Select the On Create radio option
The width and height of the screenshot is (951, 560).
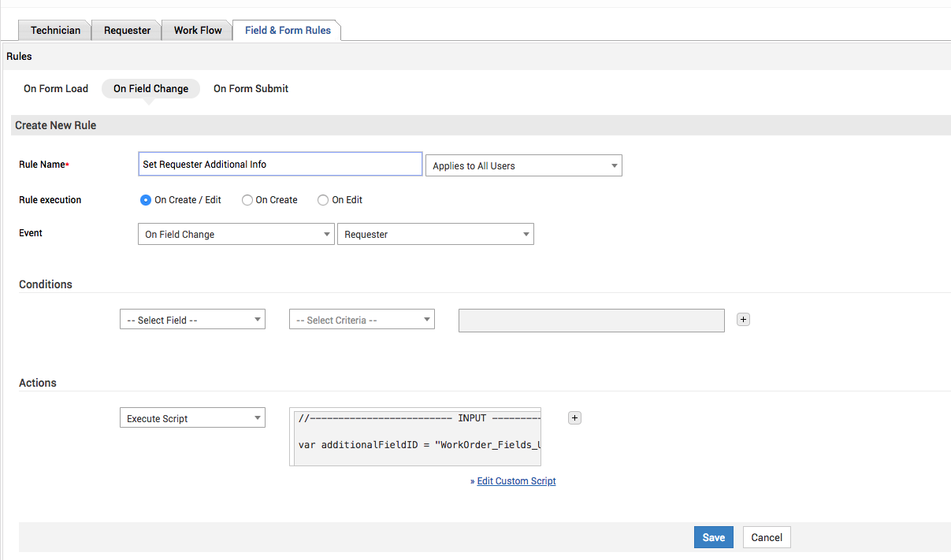point(247,200)
